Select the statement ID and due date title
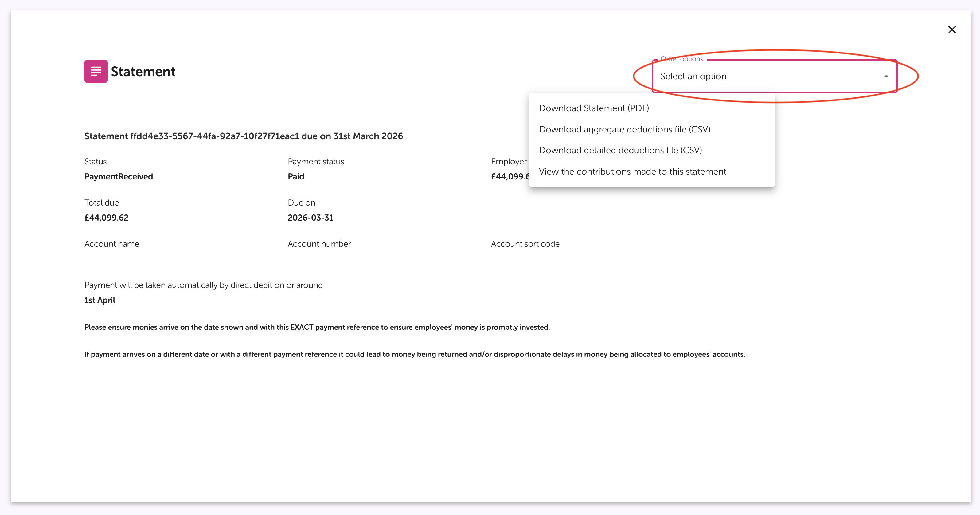Viewport: 980px width, 515px height. tap(244, 136)
